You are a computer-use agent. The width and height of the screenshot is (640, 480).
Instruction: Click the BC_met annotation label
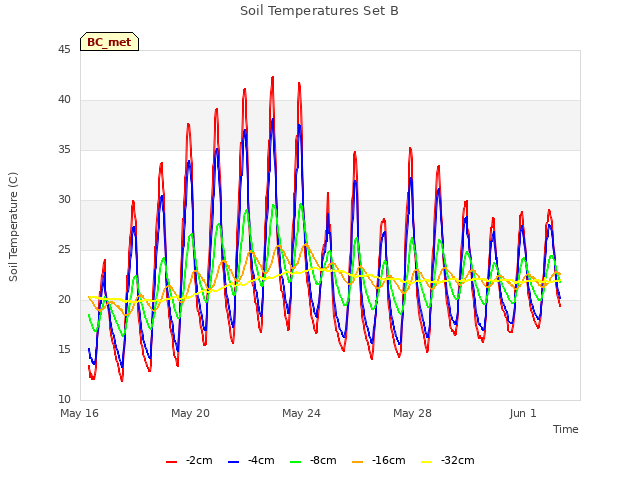tap(109, 42)
